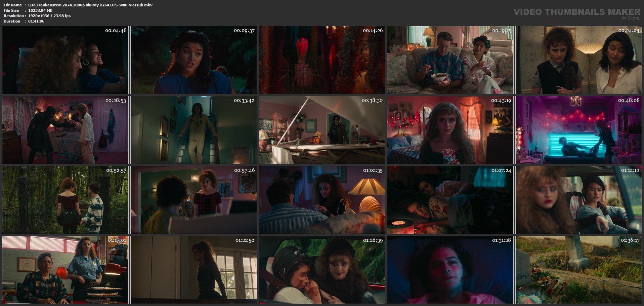The image size is (644, 306).
Task: Choose the forest frame at 00:52:57
Action: click(x=65, y=200)
